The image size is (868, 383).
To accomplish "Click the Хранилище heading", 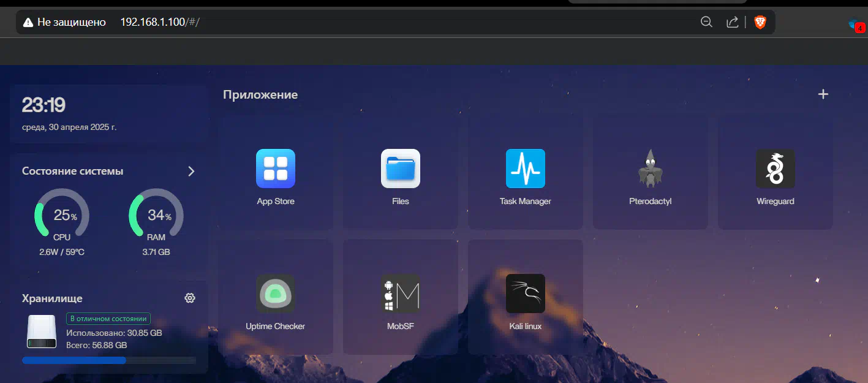I will coord(52,298).
